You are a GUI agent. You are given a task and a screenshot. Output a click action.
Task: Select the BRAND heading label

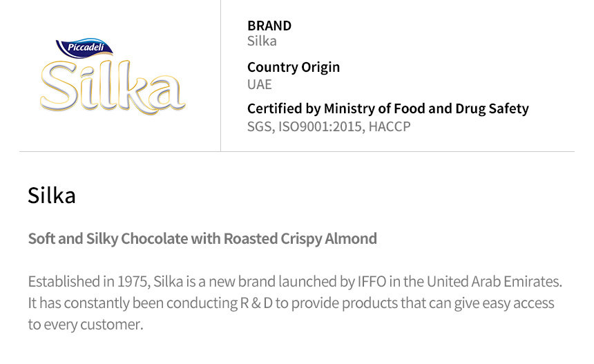269,26
